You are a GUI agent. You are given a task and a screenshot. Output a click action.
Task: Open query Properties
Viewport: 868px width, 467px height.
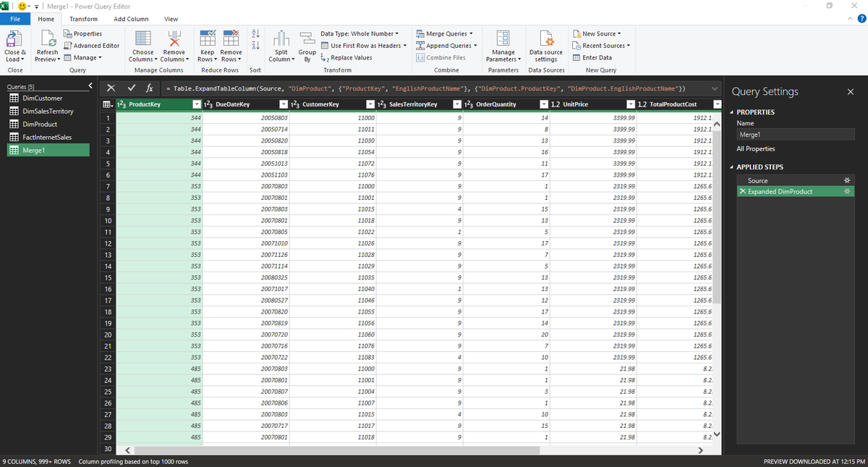click(82, 33)
